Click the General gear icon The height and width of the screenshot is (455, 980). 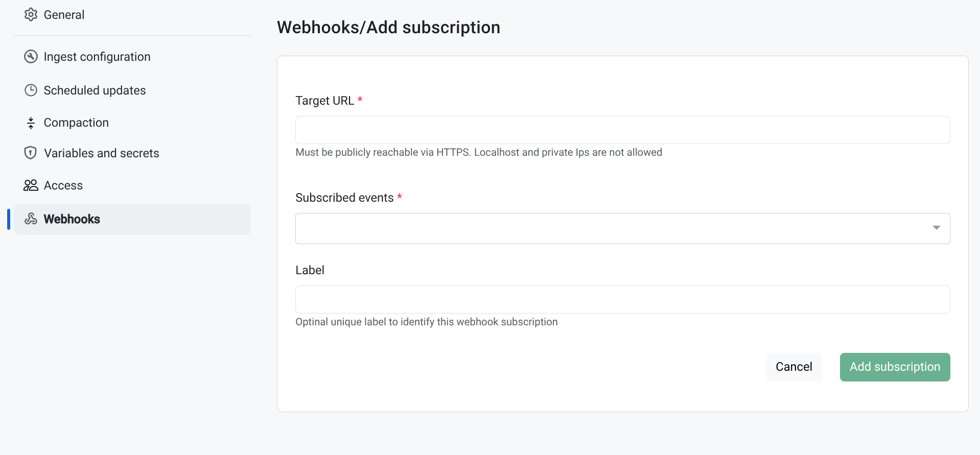pyautogui.click(x=31, y=15)
